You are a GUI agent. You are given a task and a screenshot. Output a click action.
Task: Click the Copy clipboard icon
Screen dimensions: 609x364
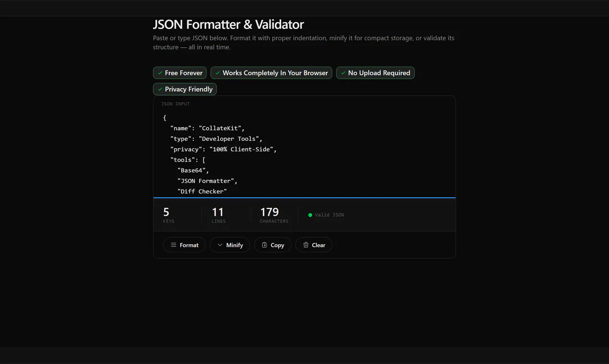pos(264,245)
